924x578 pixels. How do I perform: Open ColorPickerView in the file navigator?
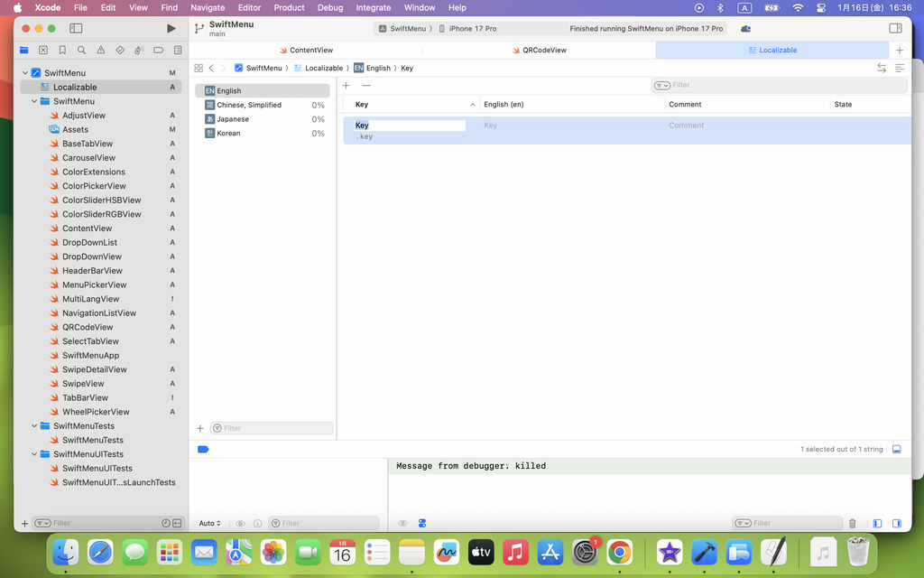pyautogui.click(x=94, y=186)
